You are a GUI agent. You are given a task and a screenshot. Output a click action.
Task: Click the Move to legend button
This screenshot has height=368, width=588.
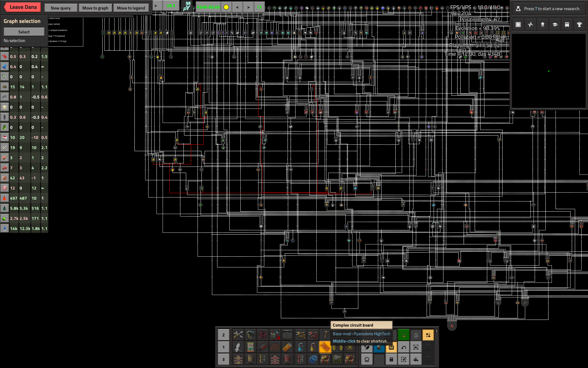[x=131, y=8]
